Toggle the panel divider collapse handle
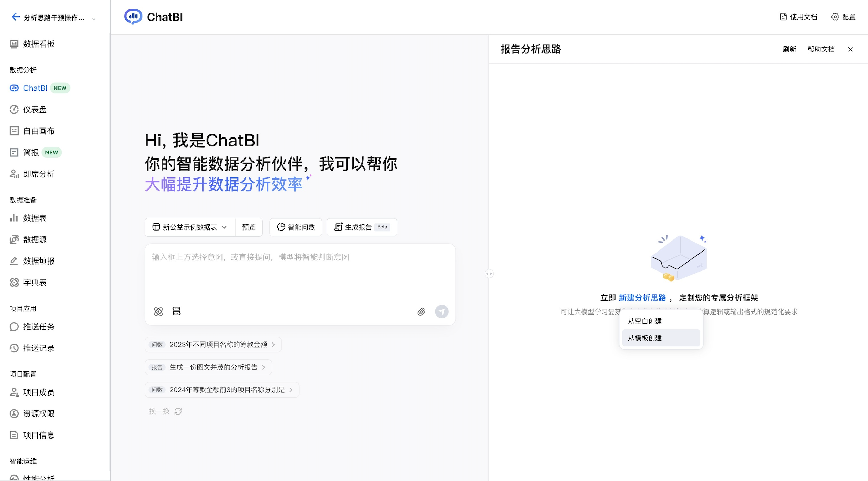Image resolution: width=868 pixels, height=481 pixels. (x=489, y=274)
